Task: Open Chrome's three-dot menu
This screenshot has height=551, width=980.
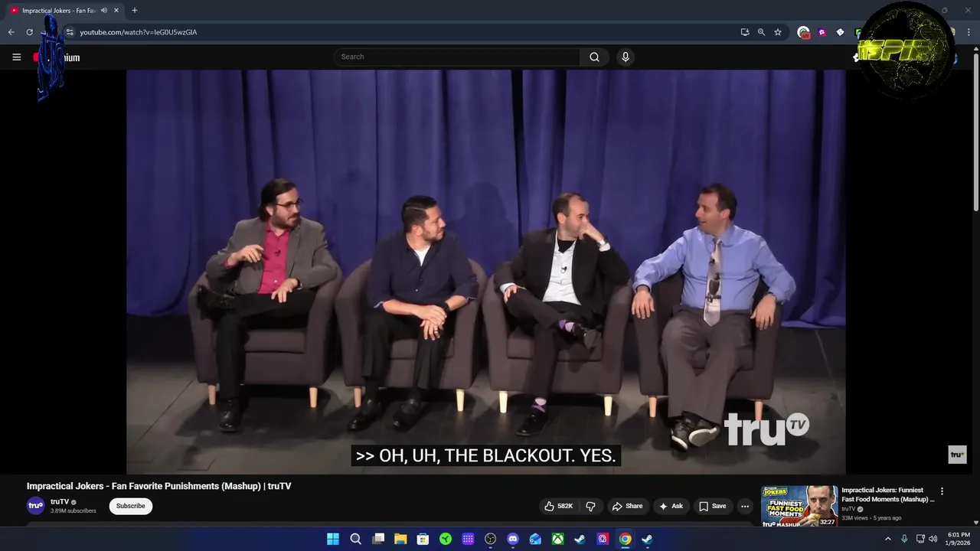Action: pyautogui.click(x=969, y=32)
